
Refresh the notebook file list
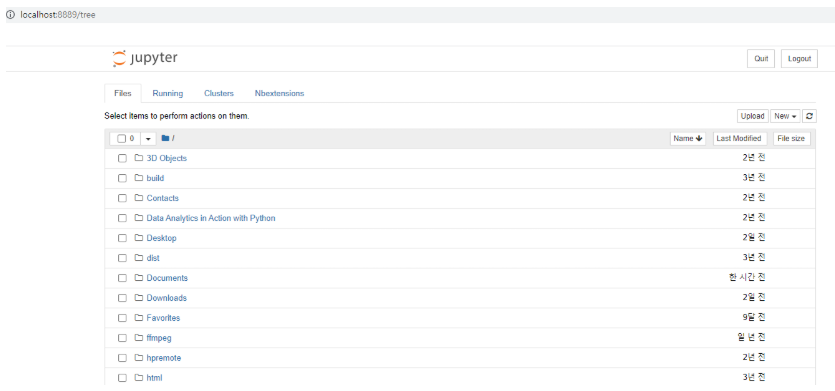(809, 116)
